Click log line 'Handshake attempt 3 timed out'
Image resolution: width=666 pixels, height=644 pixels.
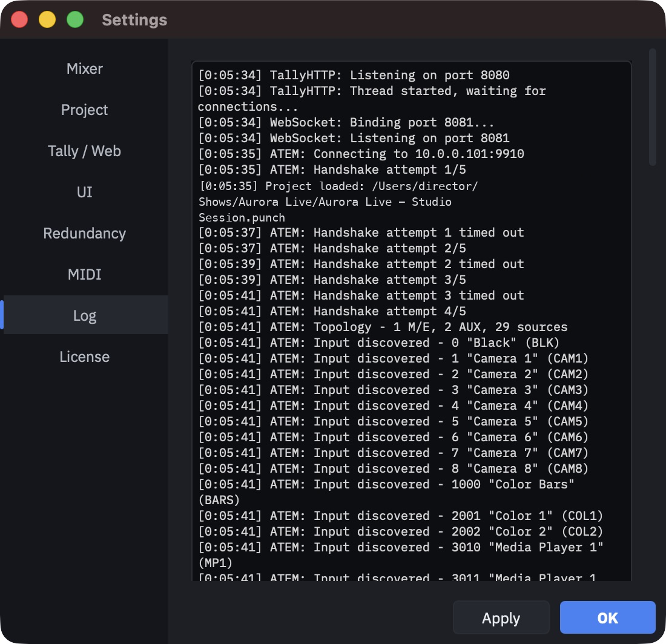(361, 295)
